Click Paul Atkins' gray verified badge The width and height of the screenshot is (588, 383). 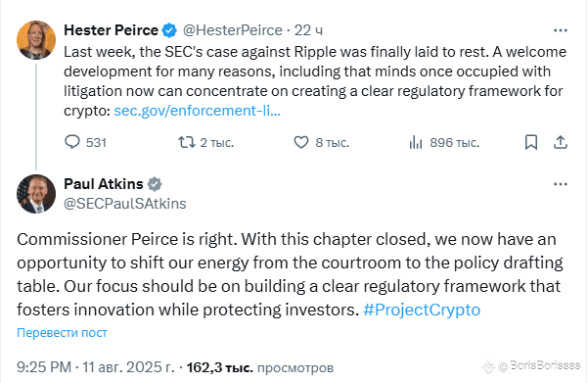[x=155, y=184]
